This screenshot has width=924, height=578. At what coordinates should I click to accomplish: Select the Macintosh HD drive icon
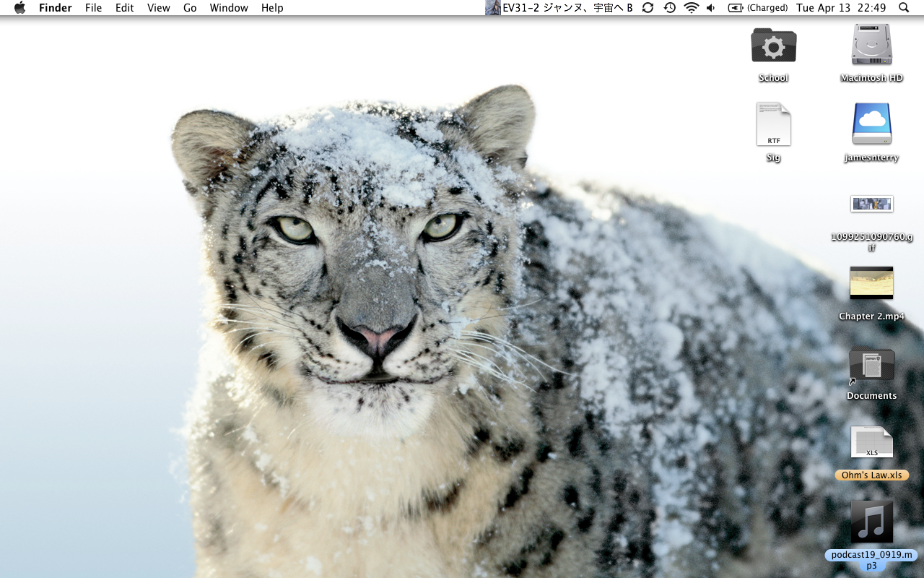pos(872,44)
